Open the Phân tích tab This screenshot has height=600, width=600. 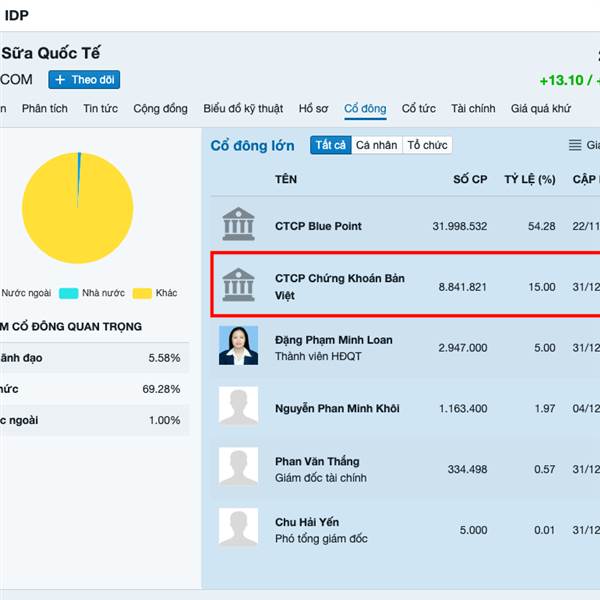[x=45, y=108]
